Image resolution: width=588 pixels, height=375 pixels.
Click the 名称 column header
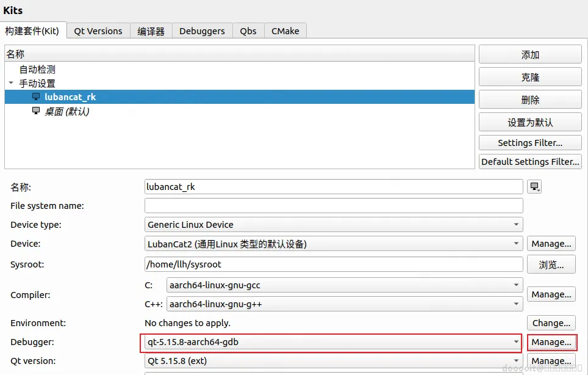239,54
